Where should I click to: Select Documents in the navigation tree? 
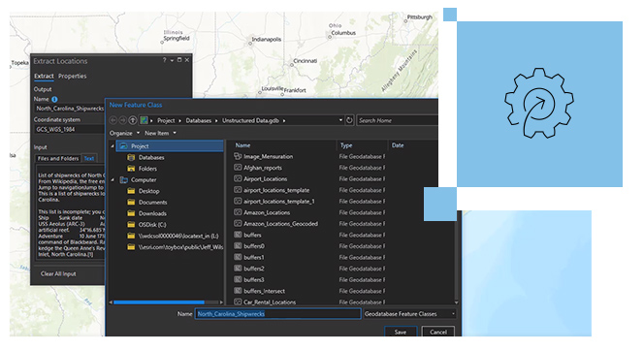(153, 202)
